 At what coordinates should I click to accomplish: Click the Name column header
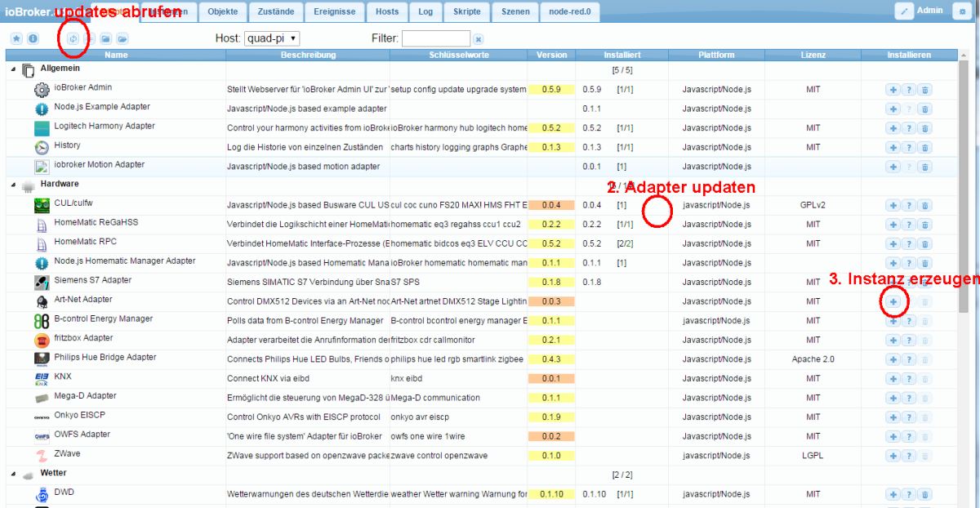coord(116,55)
